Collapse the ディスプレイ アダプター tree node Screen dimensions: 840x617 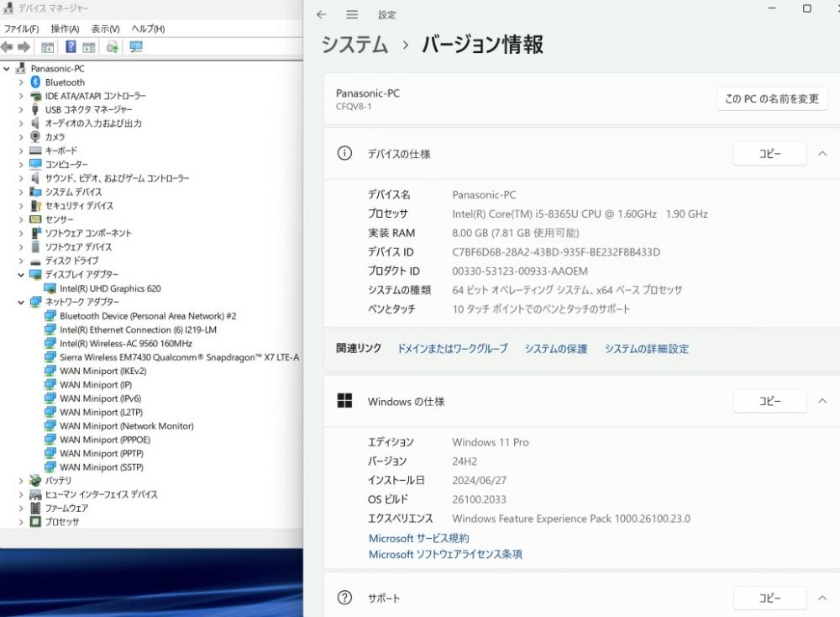point(21,275)
